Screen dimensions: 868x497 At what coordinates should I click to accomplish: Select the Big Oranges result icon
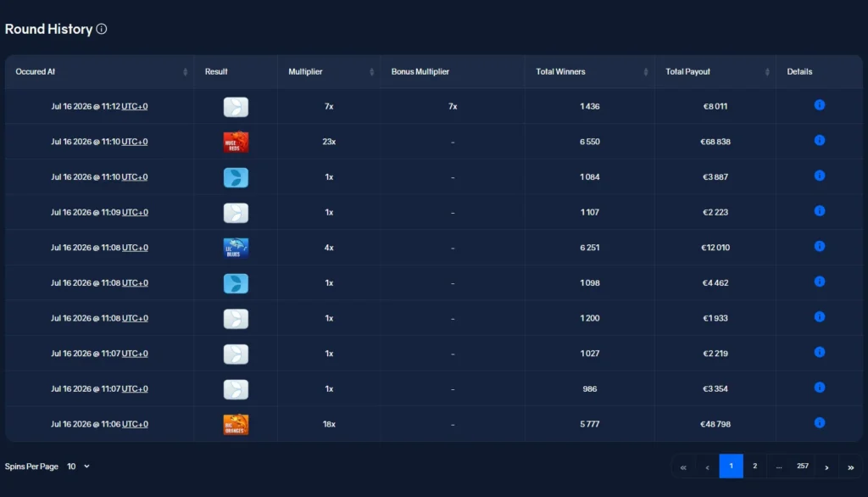(x=236, y=424)
